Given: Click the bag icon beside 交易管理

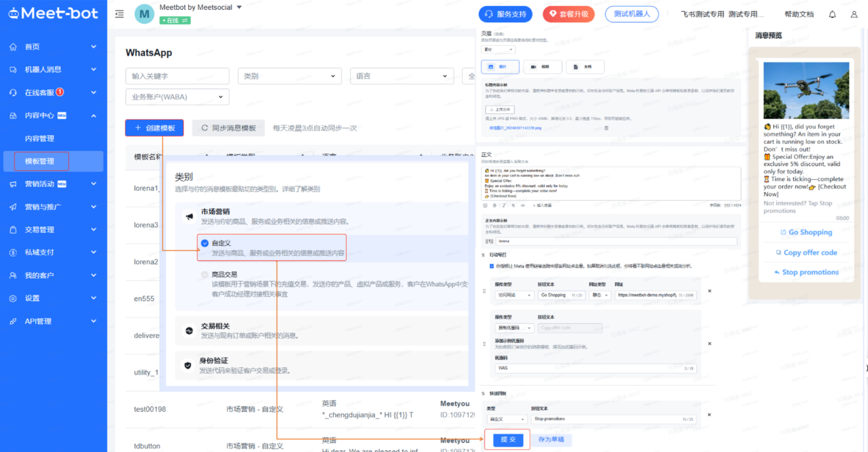Looking at the screenshot, I should (13, 230).
